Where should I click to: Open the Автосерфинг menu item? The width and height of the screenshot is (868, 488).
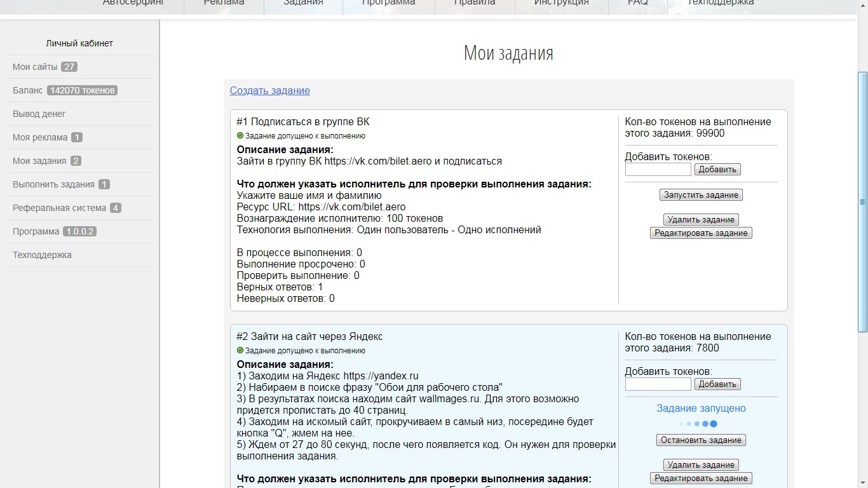(133, 3)
